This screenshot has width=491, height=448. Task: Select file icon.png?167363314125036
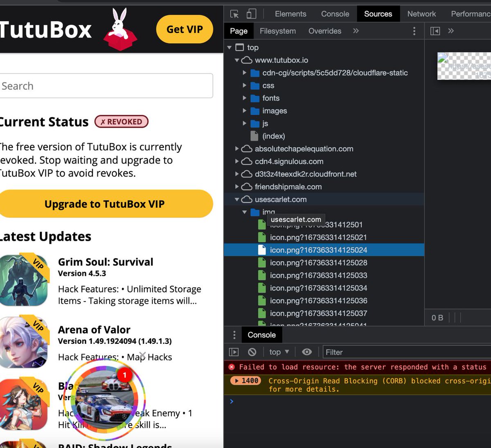coord(318,301)
